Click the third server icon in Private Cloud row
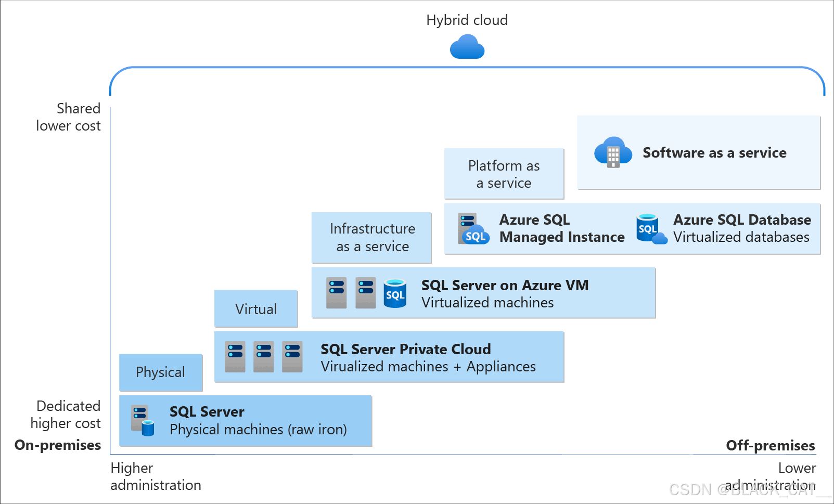This screenshot has width=834, height=504. [292, 357]
